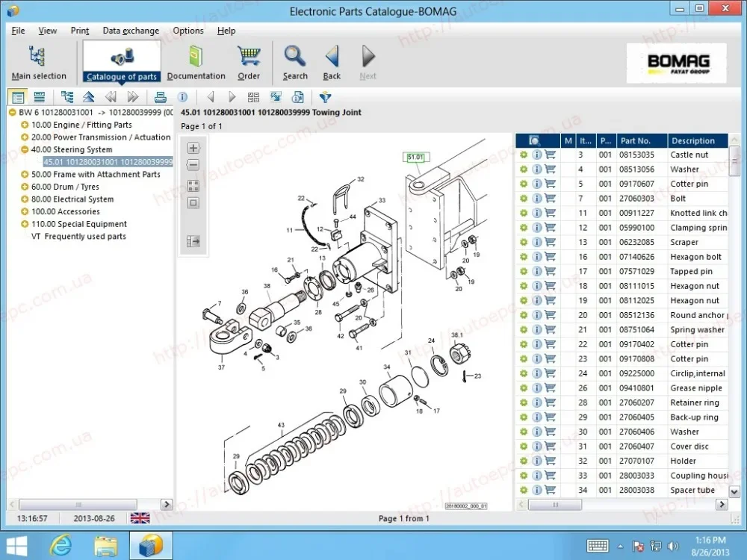
Task: Select Catalogue of parts button
Action: click(x=122, y=61)
